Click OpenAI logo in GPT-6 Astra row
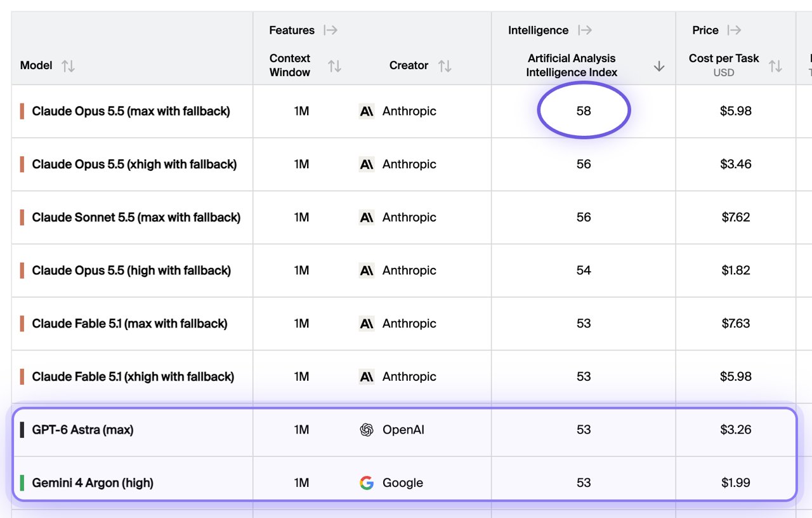812x518 pixels. (x=367, y=430)
